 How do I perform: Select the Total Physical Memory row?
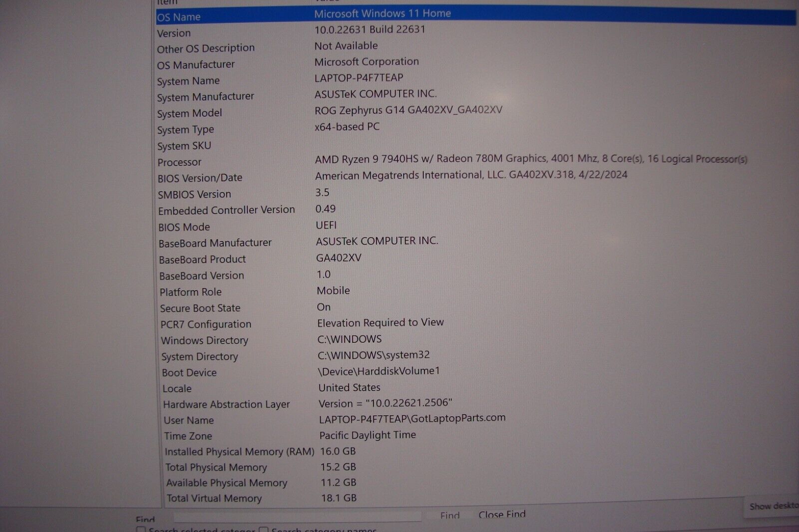click(x=476, y=467)
